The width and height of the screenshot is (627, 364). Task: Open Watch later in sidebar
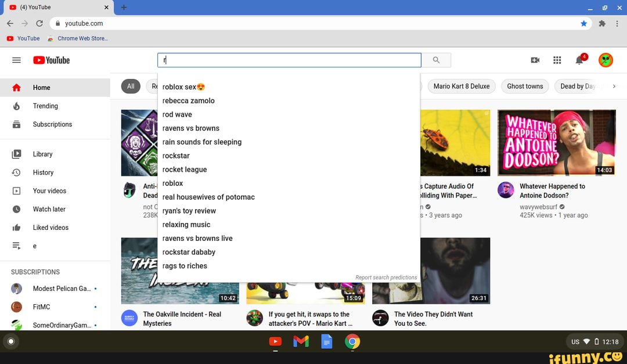click(49, 210)
